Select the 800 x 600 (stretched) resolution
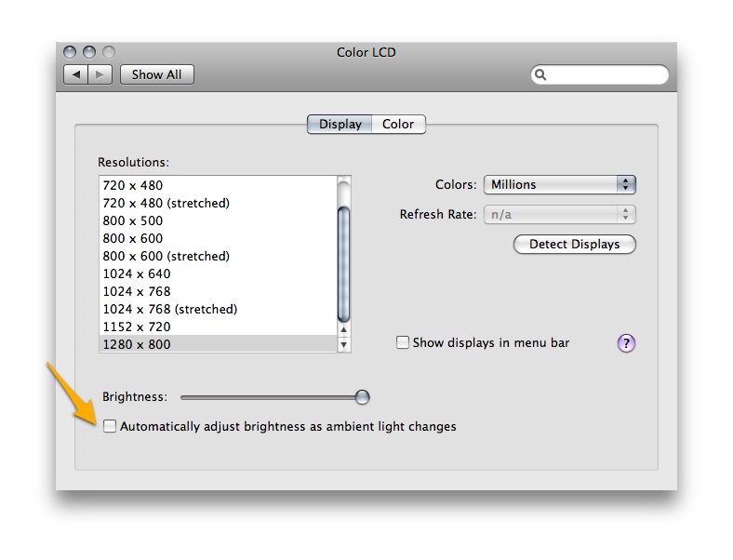 (x=218, y=256)
